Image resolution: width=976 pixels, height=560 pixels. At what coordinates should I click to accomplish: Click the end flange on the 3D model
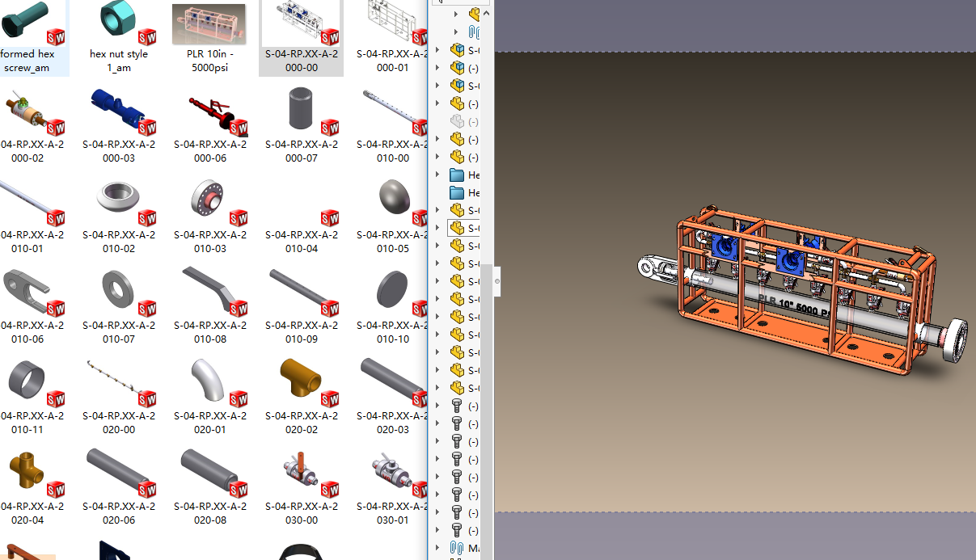coord(957,341)
